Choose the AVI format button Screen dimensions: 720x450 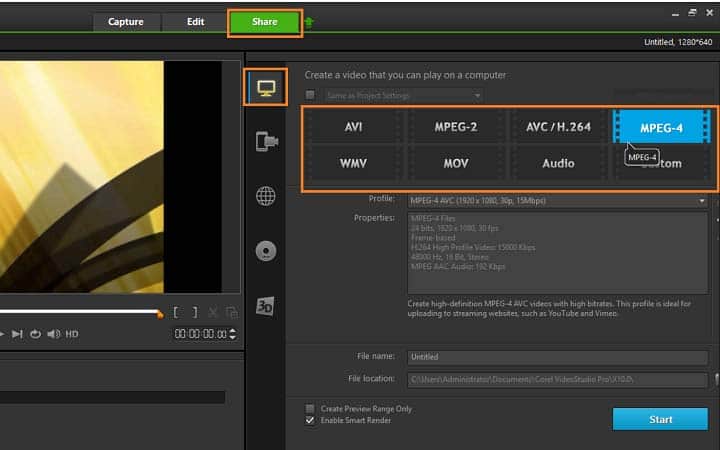[x=354, y=127]
